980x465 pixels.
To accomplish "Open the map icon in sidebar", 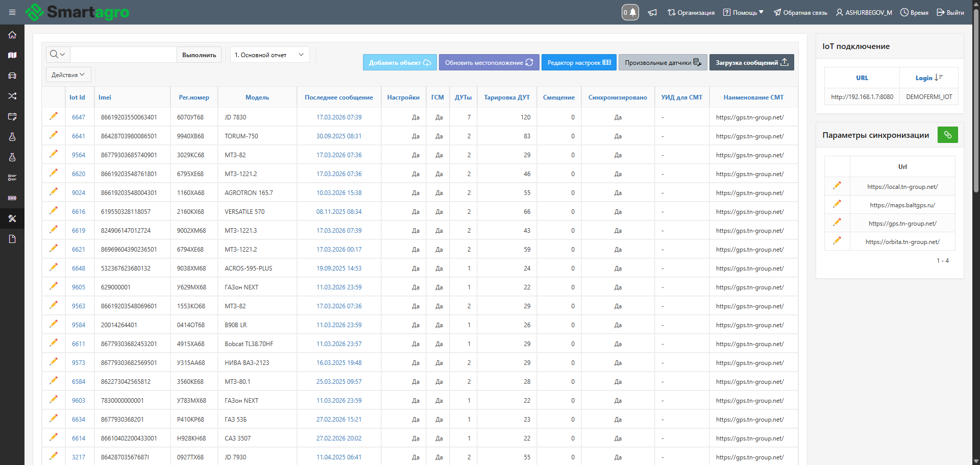I will tap(12, 55).
